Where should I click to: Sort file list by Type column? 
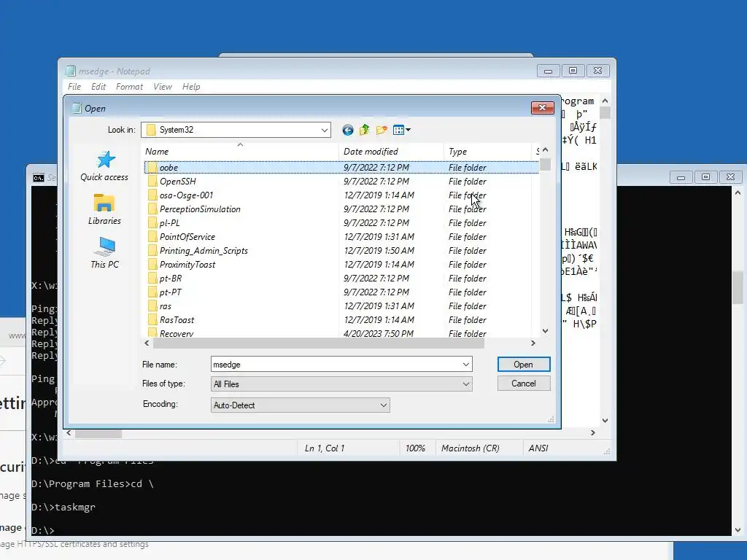488,152
